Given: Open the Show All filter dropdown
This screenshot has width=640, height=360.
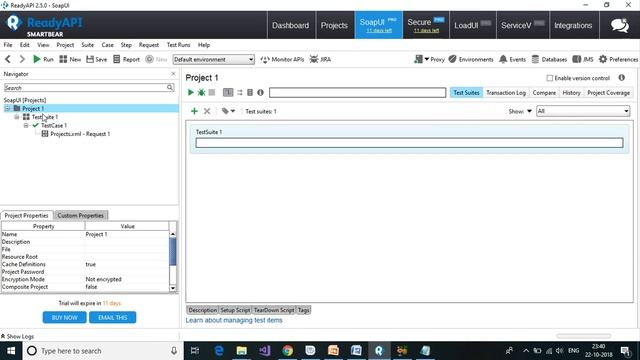Looking at the screenshot, I should point(583,111).
